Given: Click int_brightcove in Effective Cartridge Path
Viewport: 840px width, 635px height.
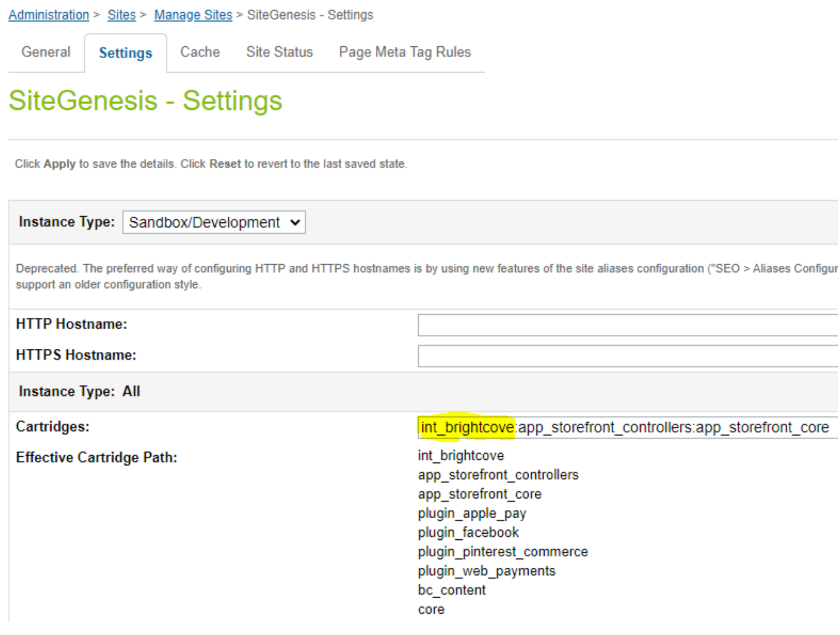Looking at the screenshot, I should 461,455.
